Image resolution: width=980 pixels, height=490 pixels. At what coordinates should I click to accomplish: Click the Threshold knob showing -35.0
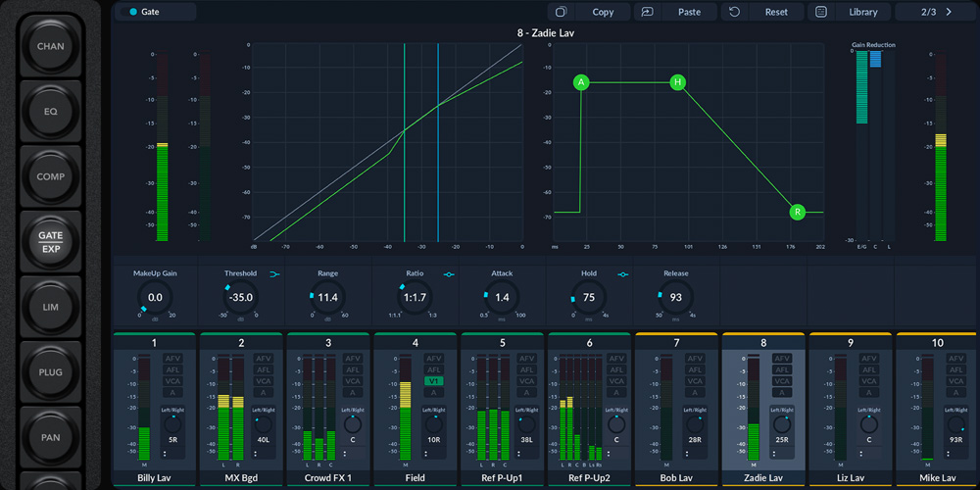pos(241,298)
